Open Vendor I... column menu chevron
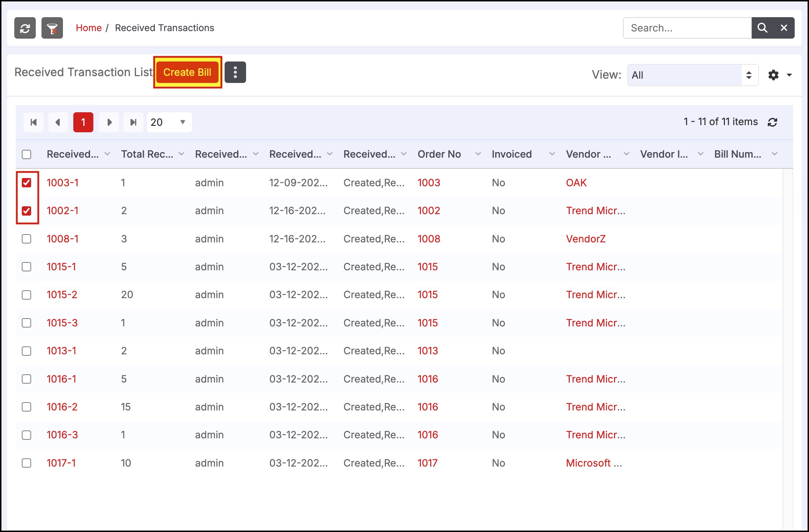Viewport: 809px width, 532px height. click(701, 154)
